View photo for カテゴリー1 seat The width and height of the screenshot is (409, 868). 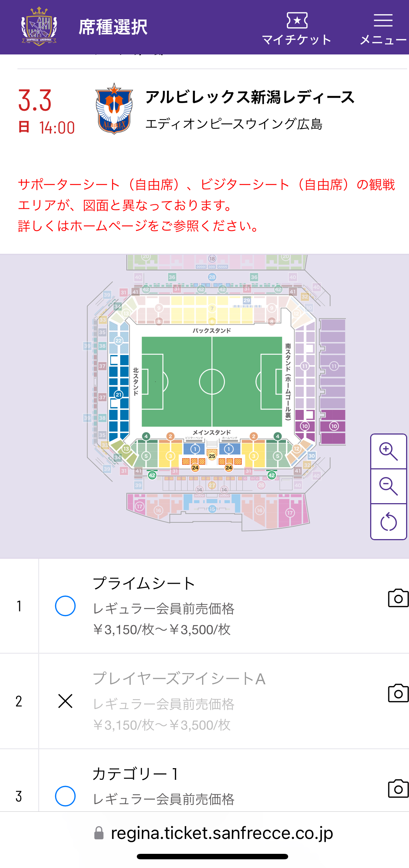398,788
